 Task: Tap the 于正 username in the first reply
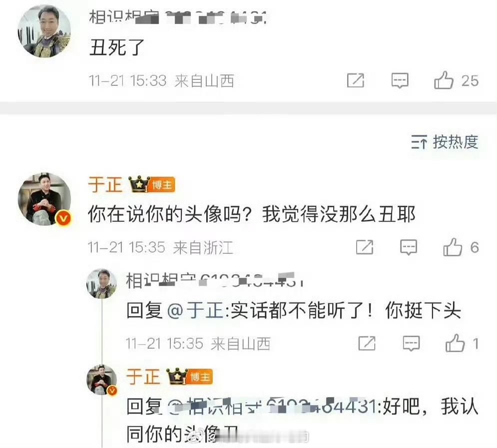point(105,184)
